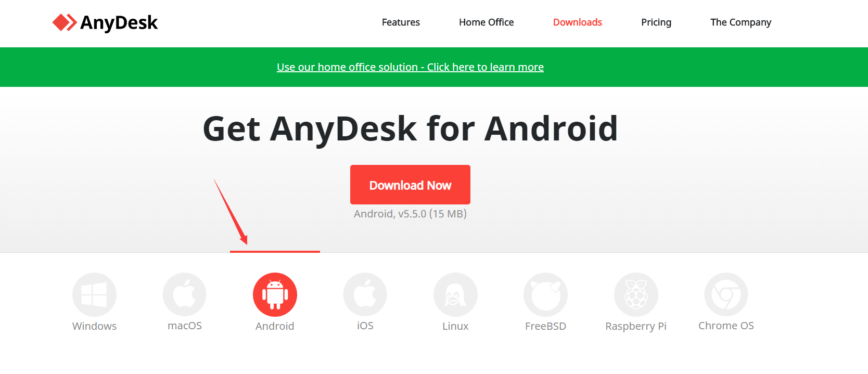This screenshot has height=374, width=868.
Task: Choose the Chrome OS icon
Action: click(x=726, y=294)
